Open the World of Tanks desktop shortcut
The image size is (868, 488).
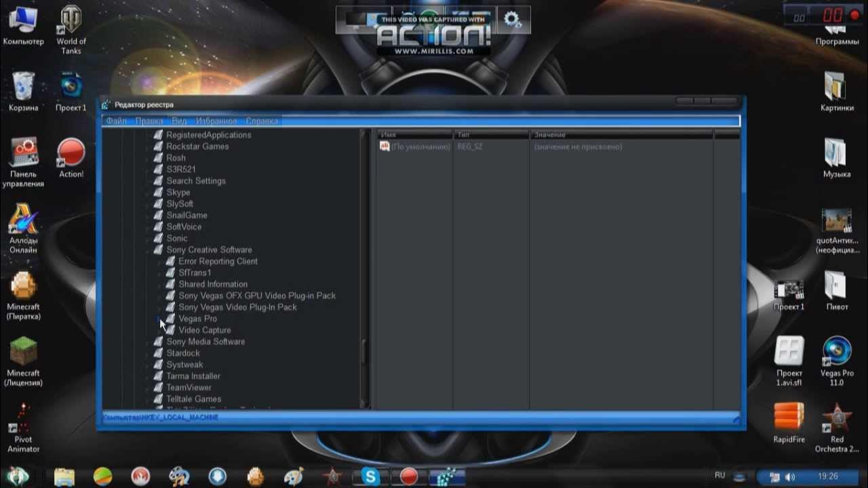click(x=71, y=30)
